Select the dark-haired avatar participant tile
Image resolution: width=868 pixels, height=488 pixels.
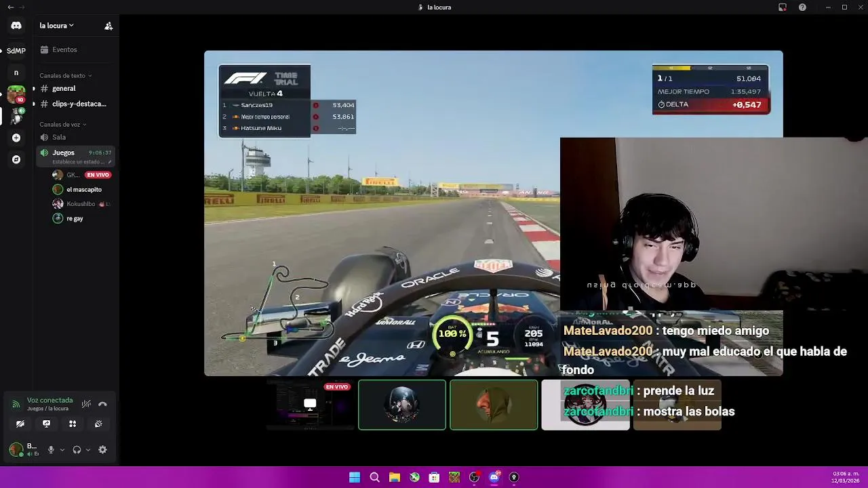pos(402,405)
